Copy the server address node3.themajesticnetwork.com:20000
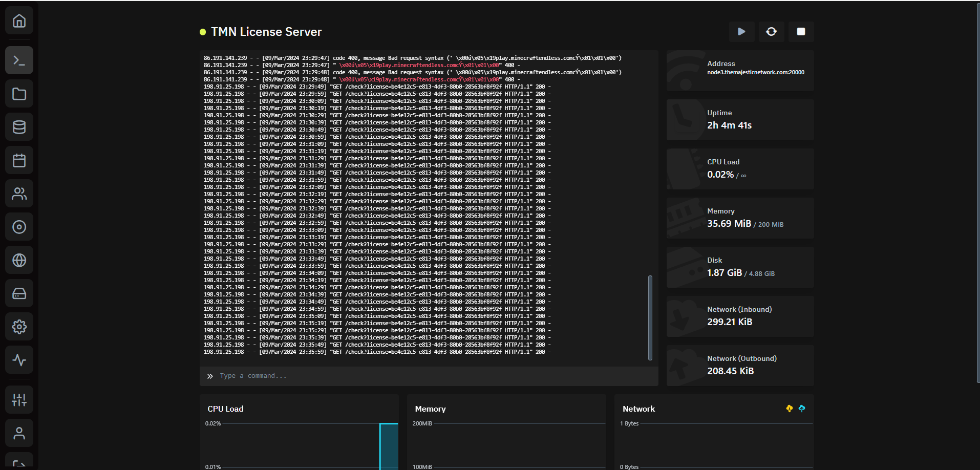Viewport: 980px width, 470px height. 756,73
